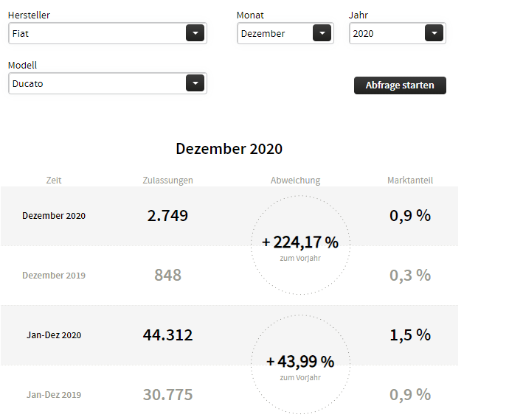This screenshot has height=420, width=509.
Task: Click the Marktanteil column header
Action: tap(410, 180)
